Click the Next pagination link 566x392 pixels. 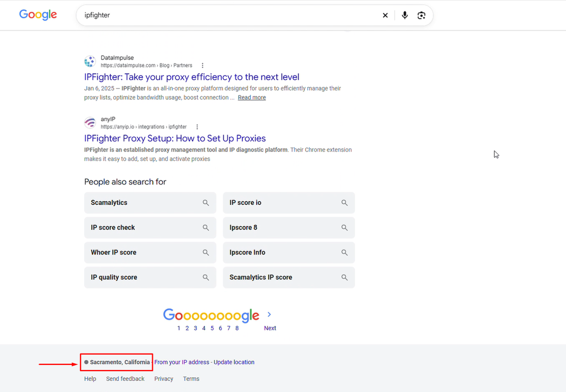coord(270,328)
